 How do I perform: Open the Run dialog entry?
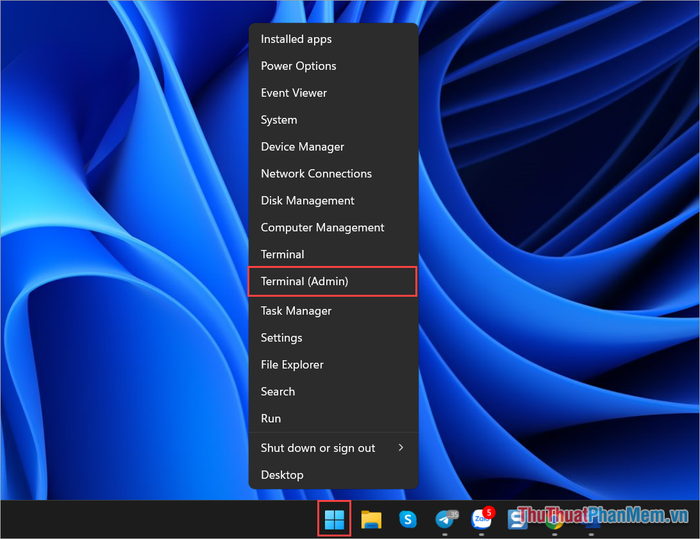click(333, 418)
